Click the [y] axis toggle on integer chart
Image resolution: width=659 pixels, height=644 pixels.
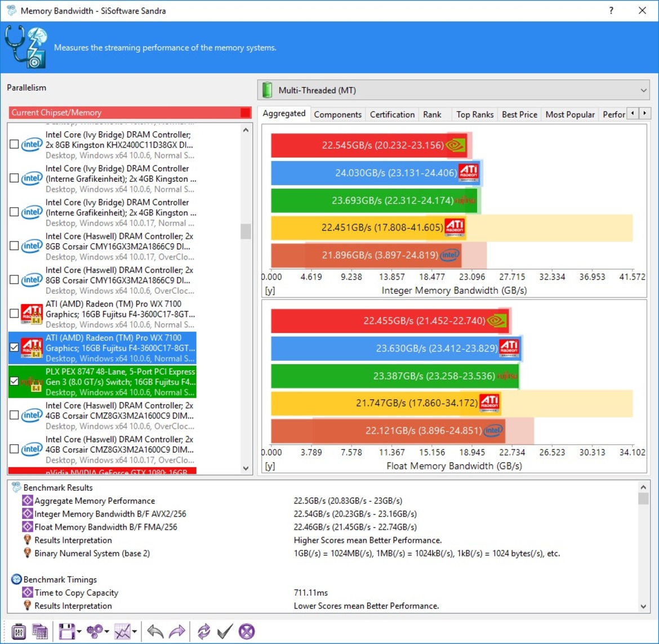click(x=270, y=290)
